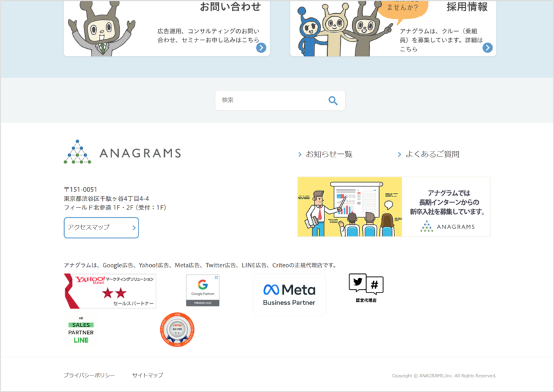The image size is (554, 392).
Task: Open よくあるご質問 link
Action: [x=432, y=154]
